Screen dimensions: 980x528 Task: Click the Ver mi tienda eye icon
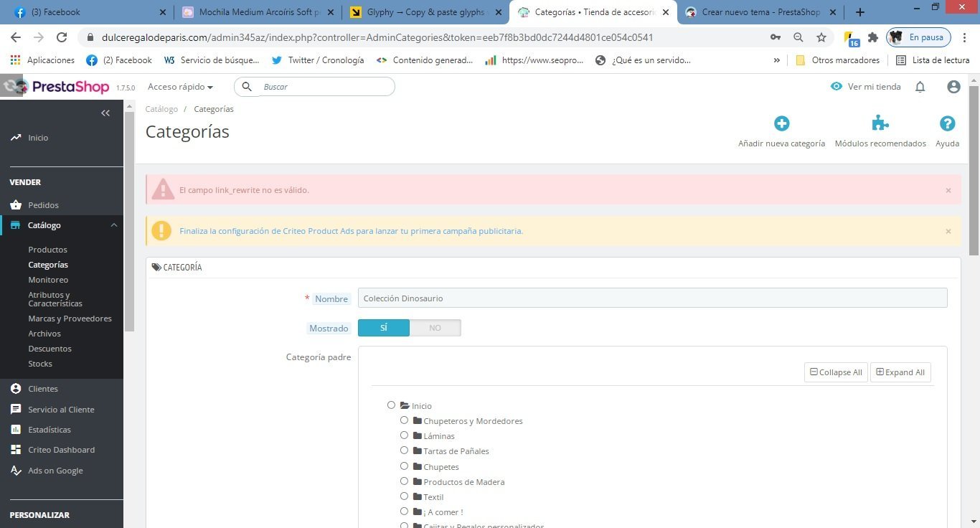837,87
